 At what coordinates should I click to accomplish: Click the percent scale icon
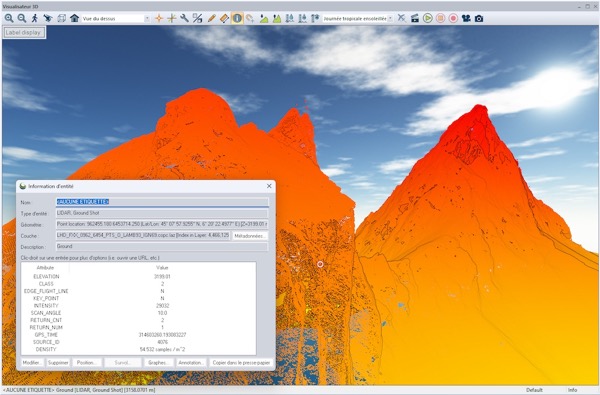click(197, 18)
